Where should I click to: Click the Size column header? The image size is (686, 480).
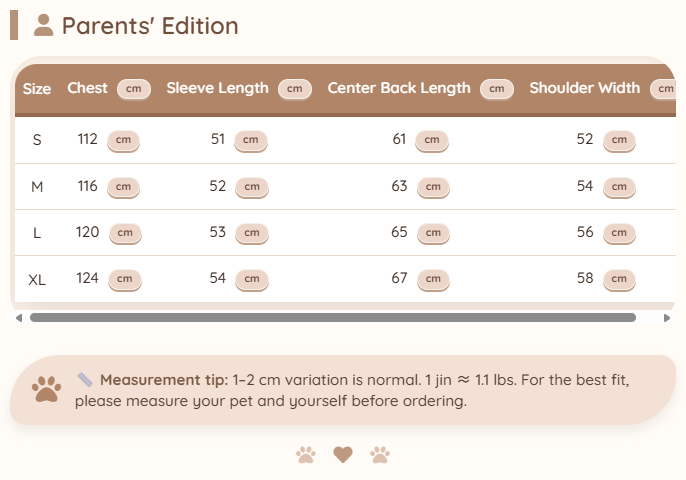pyautogui.click(x=37, y=89)
